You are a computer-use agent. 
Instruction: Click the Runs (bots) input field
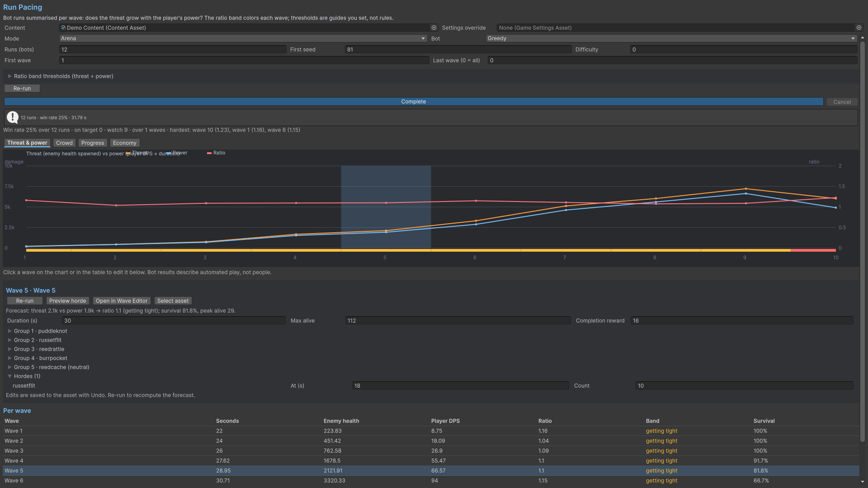click(x=173, y=49)
